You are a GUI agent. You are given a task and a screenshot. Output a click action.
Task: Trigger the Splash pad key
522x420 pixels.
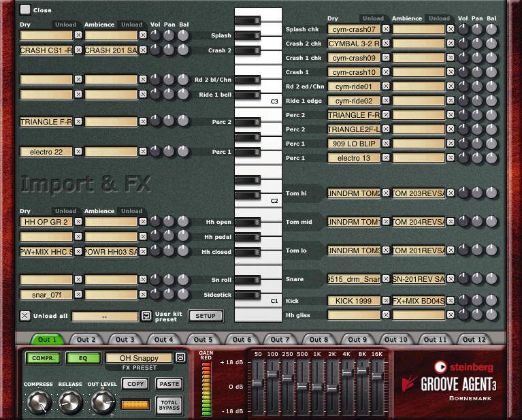coord(247,35)
